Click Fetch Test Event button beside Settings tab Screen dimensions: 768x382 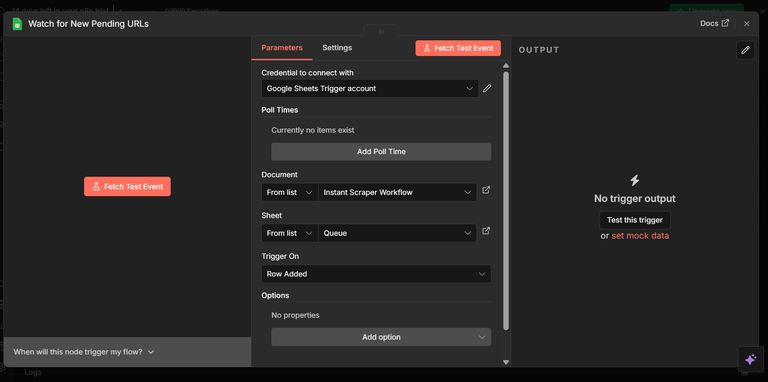pyautogui.click(x=458, y=48)
